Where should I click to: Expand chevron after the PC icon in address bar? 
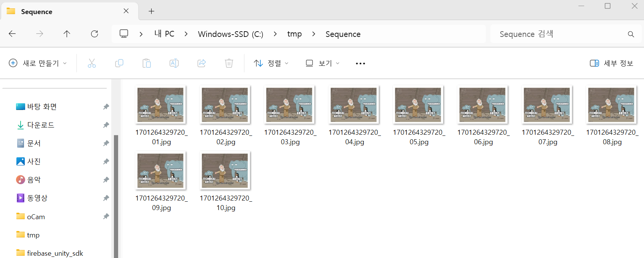(141, 34)
